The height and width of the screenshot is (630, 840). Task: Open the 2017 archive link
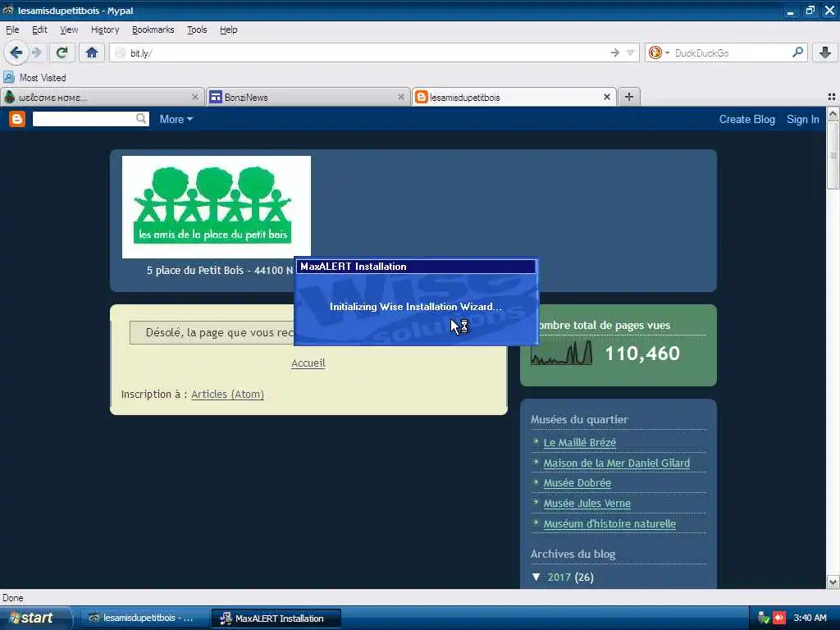[x=559, y=577]
